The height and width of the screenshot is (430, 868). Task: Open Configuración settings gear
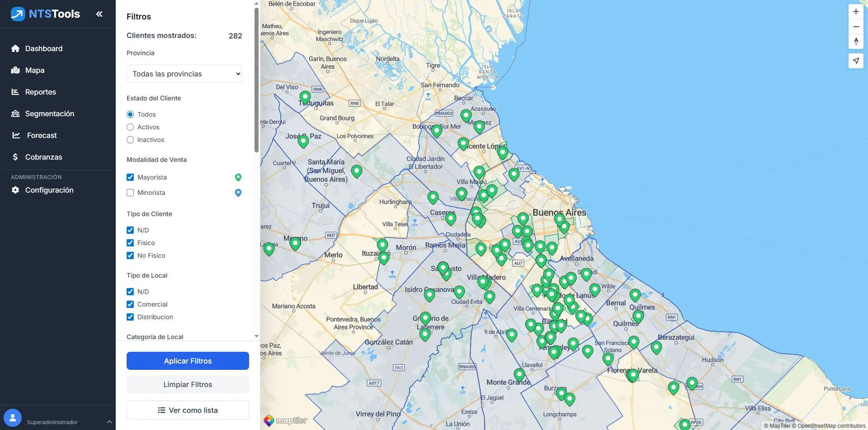pyautogui.click(x=49, y=190)
